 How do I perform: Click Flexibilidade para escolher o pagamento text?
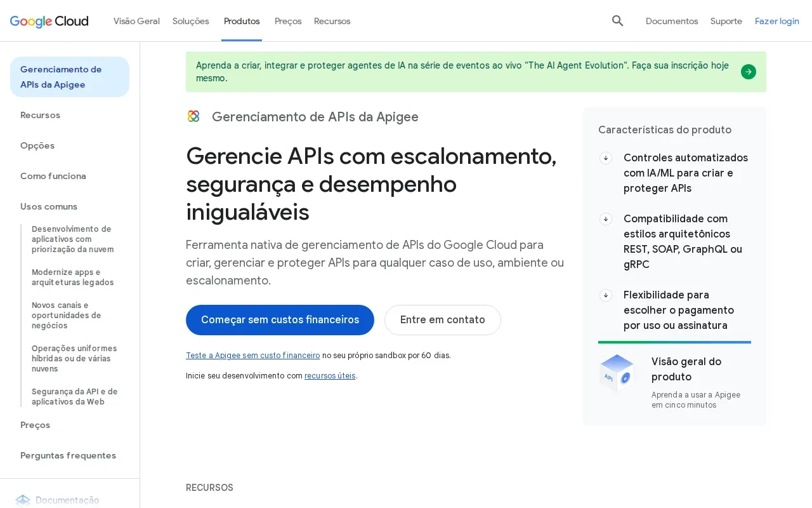click(x=679, y=311)
